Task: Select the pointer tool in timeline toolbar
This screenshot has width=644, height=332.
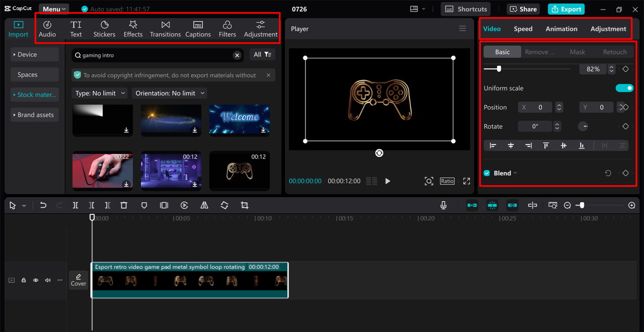Action: tap(13, 205)
